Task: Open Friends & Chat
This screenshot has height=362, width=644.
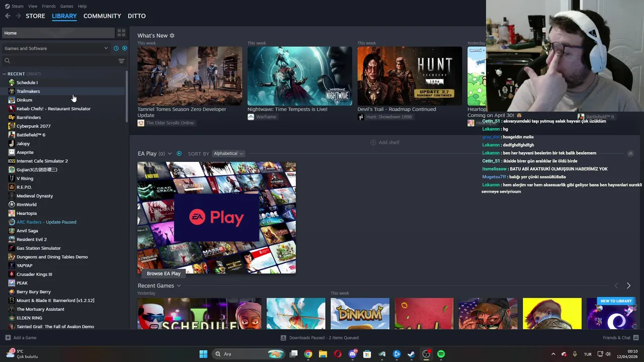Action: [621, 338]
